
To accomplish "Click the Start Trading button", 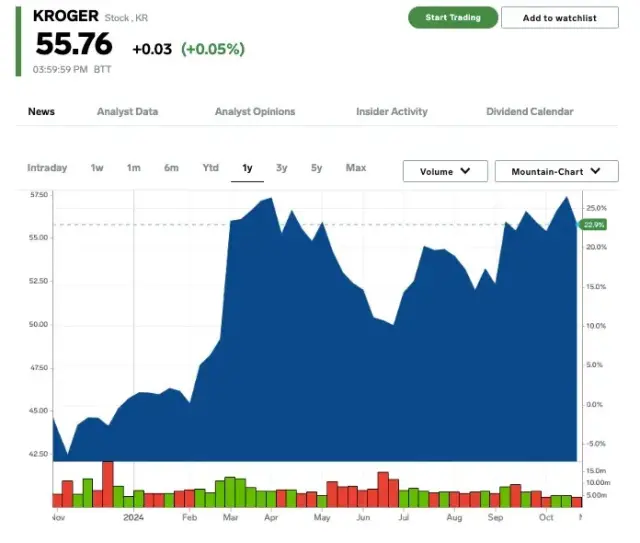I will click(452, 17).
